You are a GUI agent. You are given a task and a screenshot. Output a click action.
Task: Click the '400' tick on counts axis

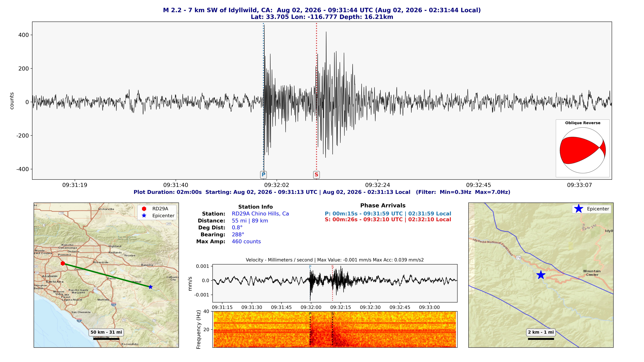tap(23, 35)
